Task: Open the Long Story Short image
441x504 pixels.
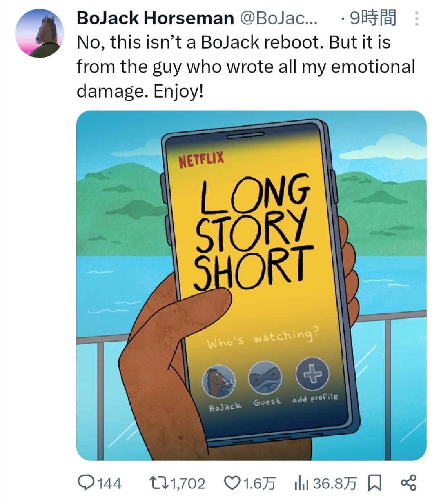Action: click(252, 285)
